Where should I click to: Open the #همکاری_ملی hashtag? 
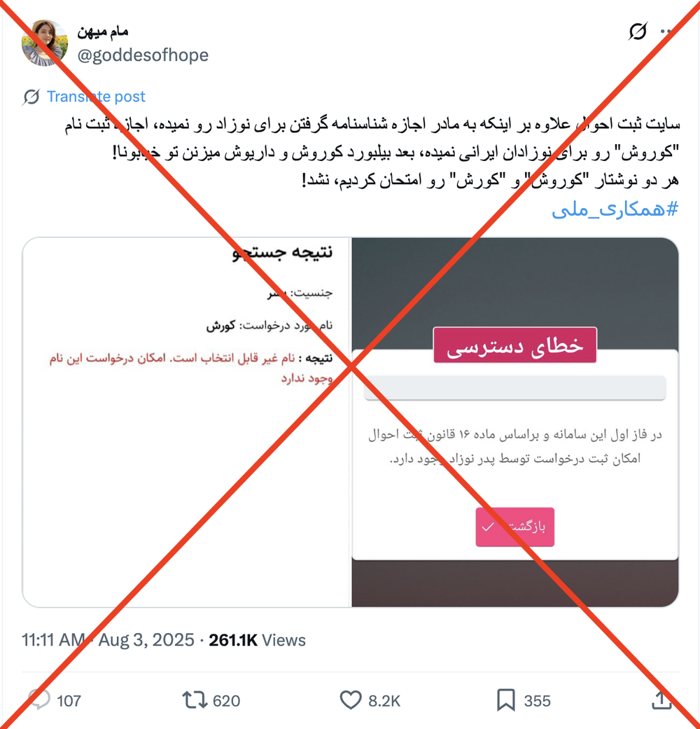point(615,209)
